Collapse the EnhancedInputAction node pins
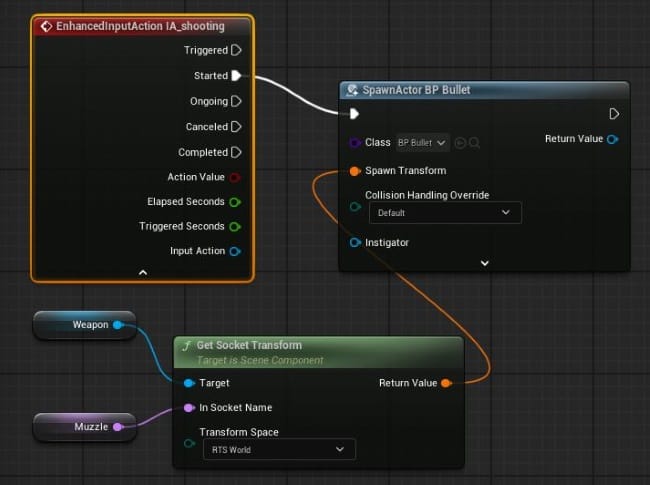The image size is (650, 485). coord(143,272)
